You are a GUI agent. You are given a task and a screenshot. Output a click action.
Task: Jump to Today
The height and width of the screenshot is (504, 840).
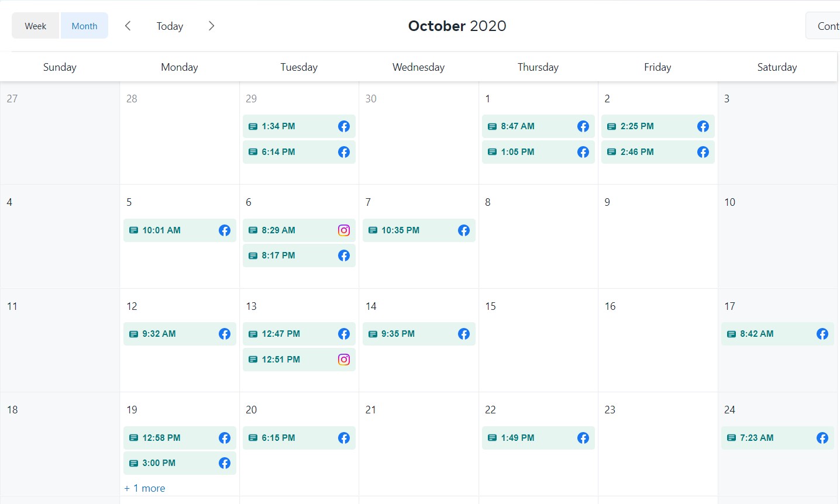[x=170, y=26]
